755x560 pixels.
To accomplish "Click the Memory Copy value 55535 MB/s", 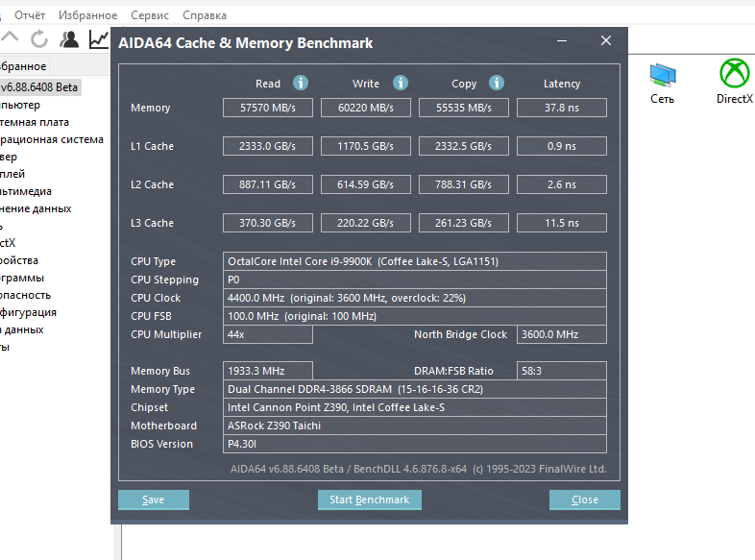I will point(464,108).
